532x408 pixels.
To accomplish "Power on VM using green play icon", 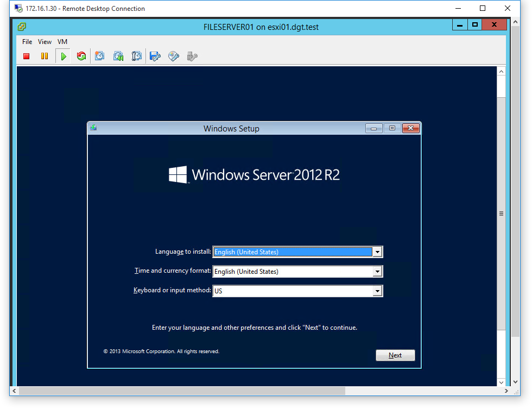I will 63,56.
